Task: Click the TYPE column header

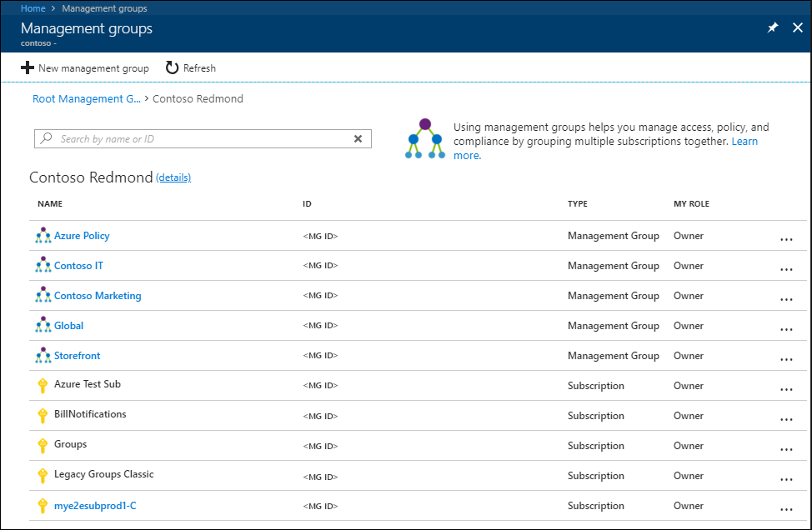Action: (x=578, y=204)
